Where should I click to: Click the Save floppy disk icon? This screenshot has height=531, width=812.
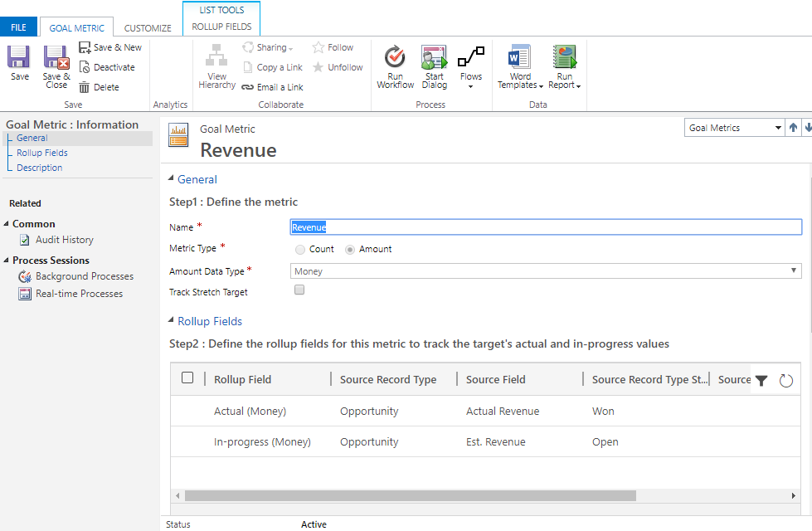tap(18, 56)
